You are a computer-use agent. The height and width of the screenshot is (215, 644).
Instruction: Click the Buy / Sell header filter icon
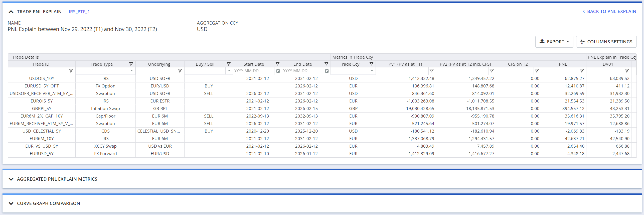pyautogui.click(x=229, y=64)
